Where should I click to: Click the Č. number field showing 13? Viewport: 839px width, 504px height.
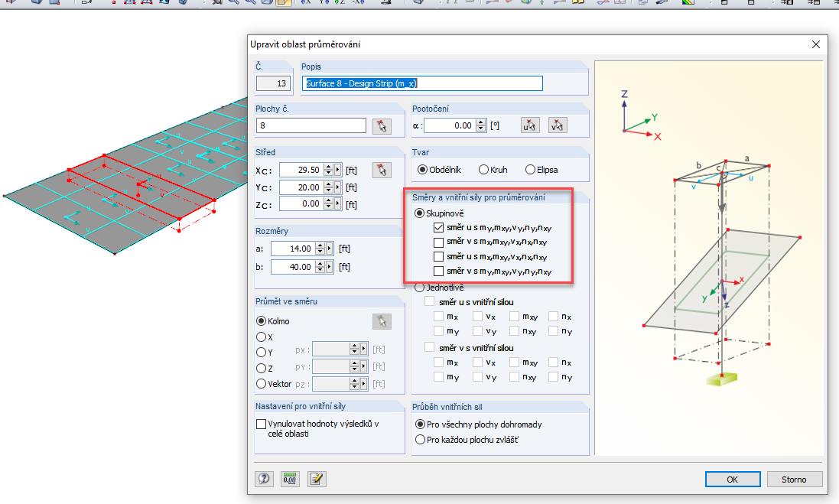click(274, 83)
